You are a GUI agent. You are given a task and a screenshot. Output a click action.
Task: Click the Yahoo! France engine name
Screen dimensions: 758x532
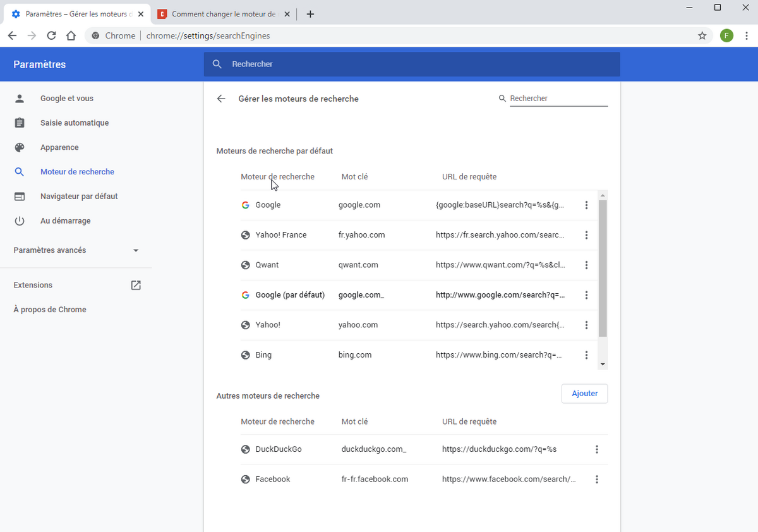tap(281, 235)
